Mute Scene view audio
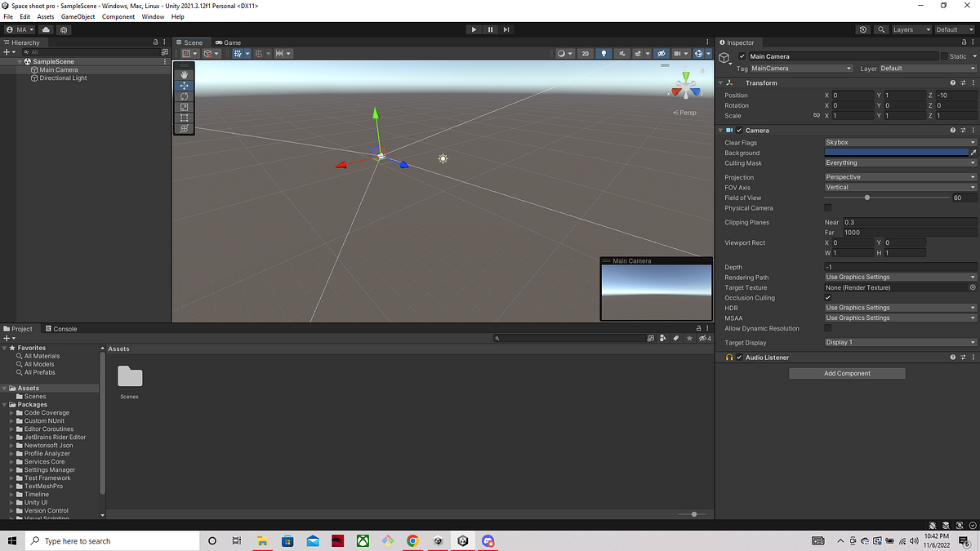980x551 pixels. point(622,53)
